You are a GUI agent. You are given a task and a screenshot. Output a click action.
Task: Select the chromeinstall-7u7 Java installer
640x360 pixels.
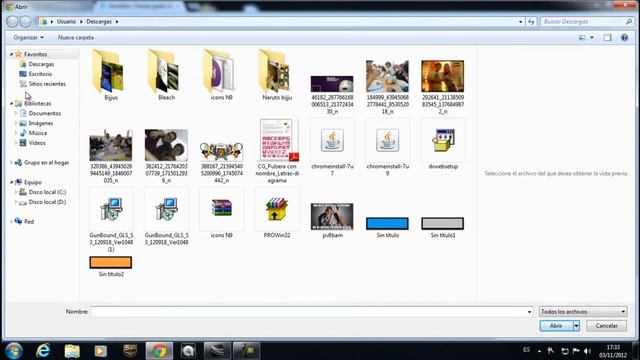[332, 148]
